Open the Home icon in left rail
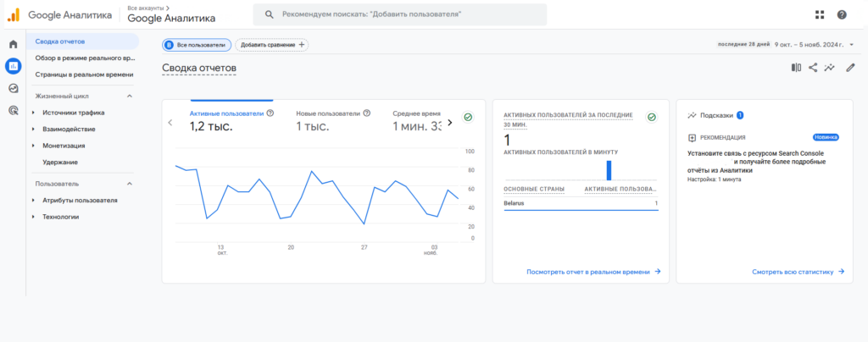 point(13,44)
